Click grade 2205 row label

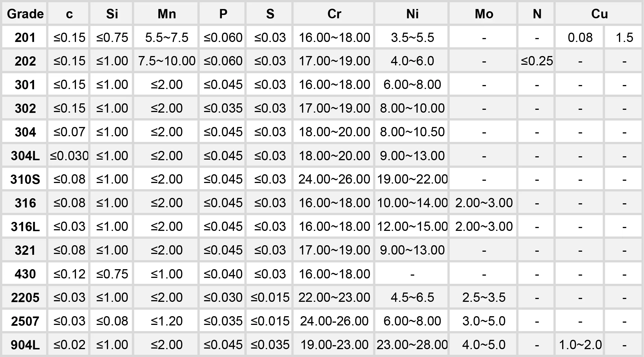(25, 298)
